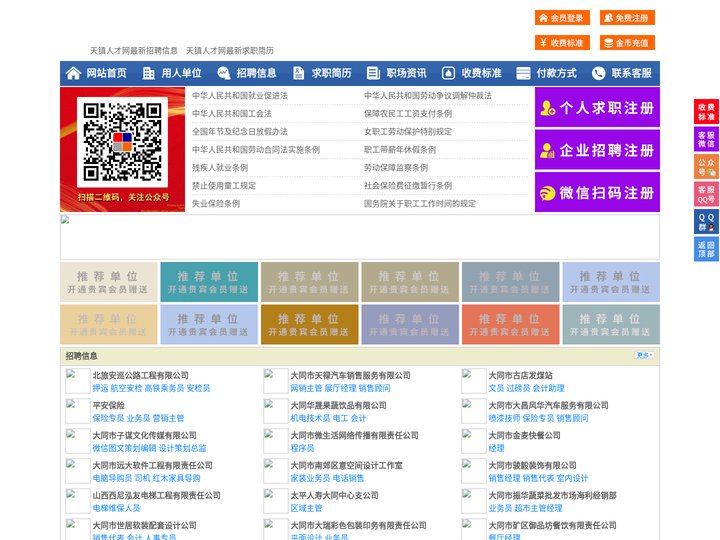Screen dimensions: 720x540
Task: Open the 招聘信息 navigation item
Action: coord(256,73)
